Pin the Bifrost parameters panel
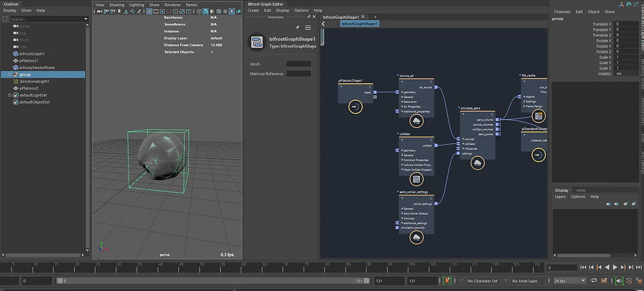 (x=297, y=27)
